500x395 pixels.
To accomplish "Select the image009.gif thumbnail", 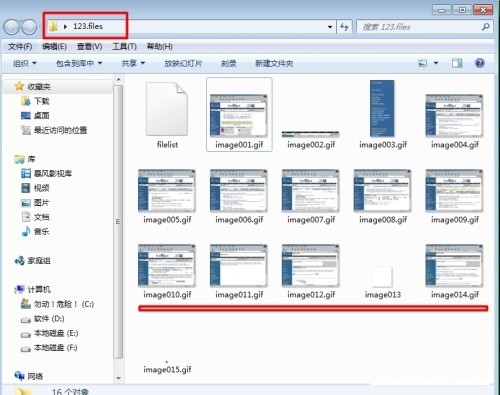I will pos(454,191).
